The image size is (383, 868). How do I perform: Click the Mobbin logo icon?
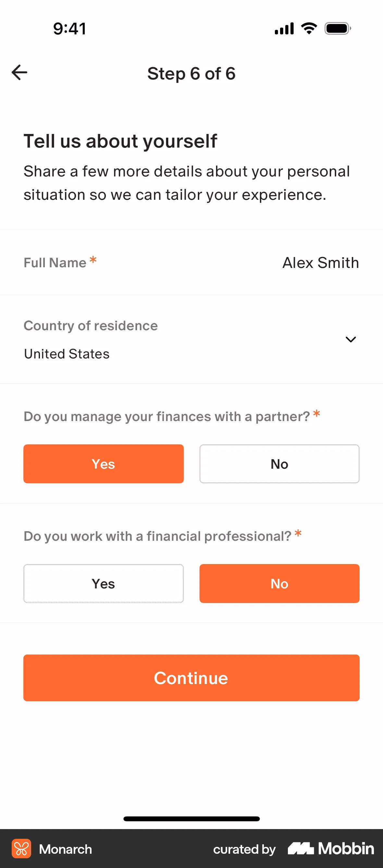coord(302,849)
